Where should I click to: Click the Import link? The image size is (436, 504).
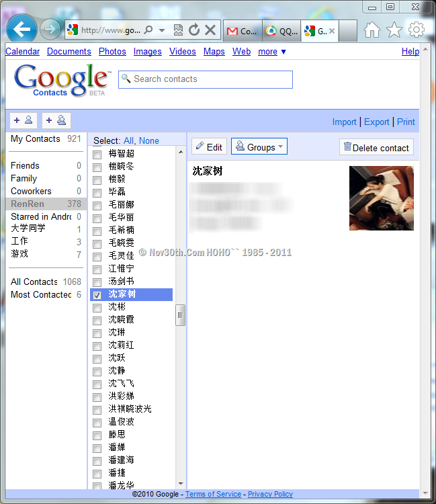pos(344,122)
